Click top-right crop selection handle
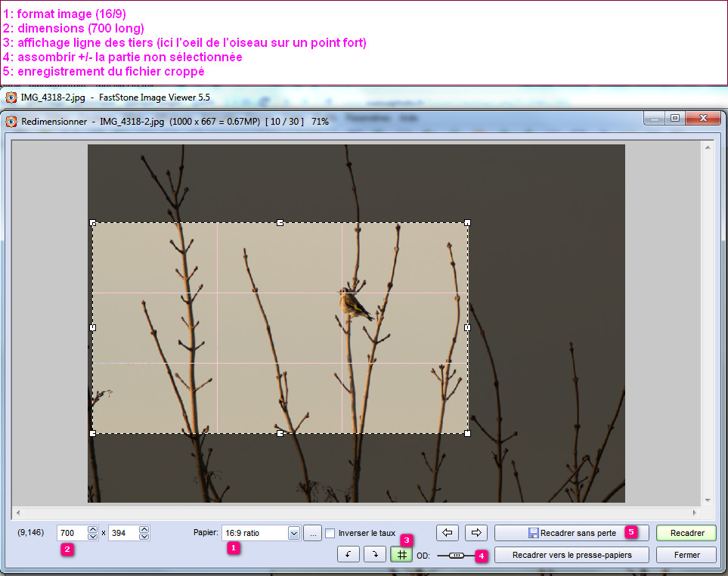Viewport: 728px width, 576px height. tap(467, 223)
